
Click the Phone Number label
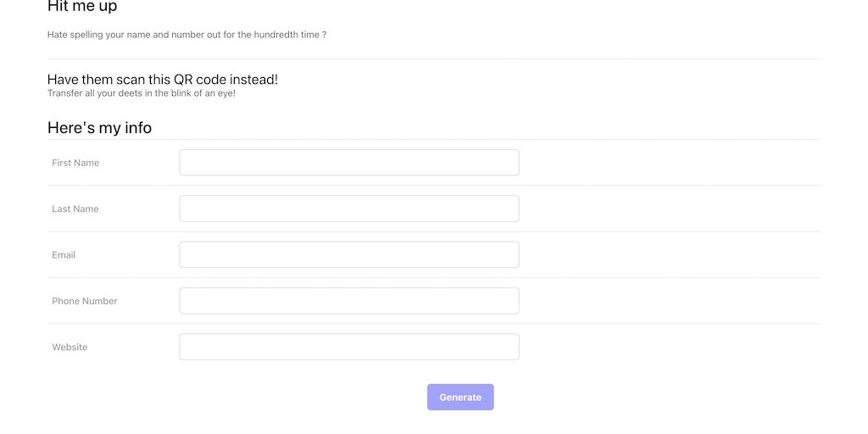click(x=85, y=301)
